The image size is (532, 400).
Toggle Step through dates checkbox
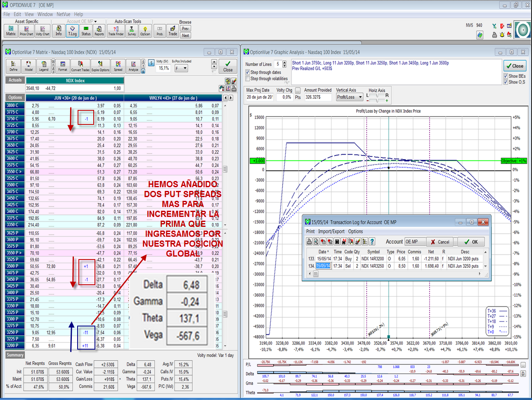tap(248, 72)
